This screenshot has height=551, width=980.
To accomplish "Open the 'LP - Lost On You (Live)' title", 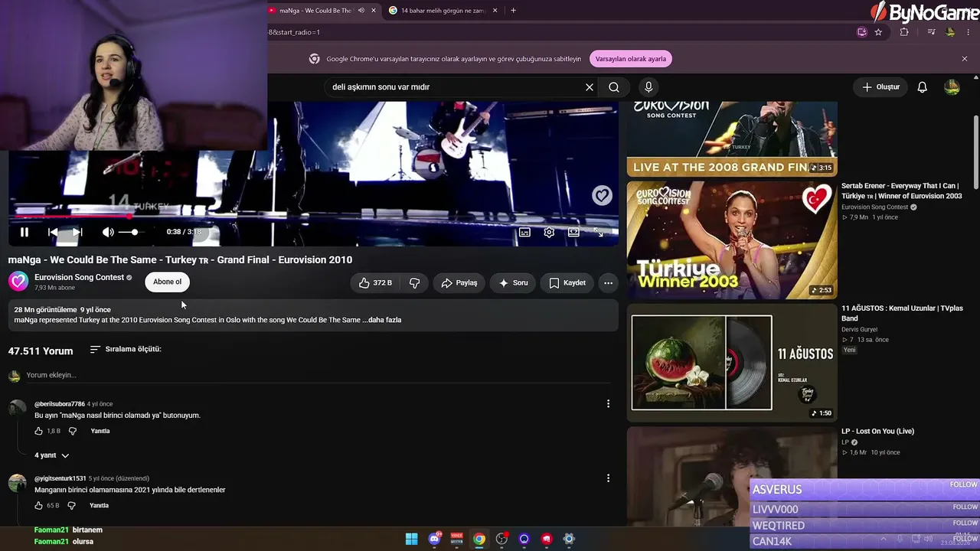I will 877,432.
